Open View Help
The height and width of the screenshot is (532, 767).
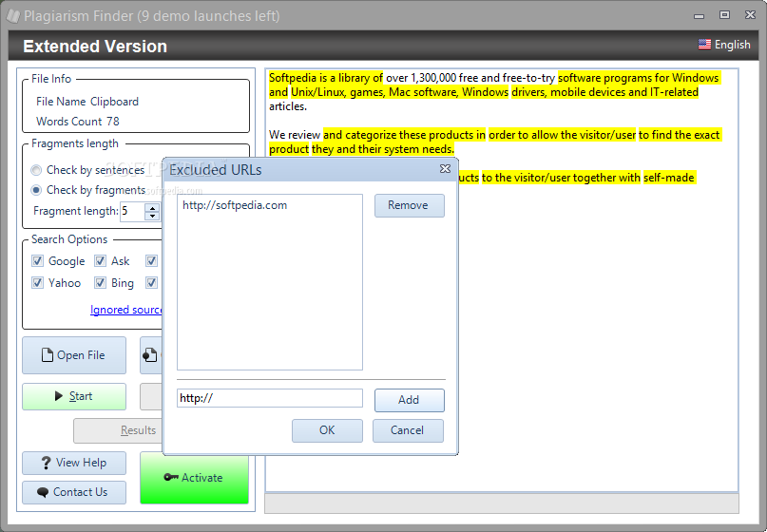pos(74,463)
